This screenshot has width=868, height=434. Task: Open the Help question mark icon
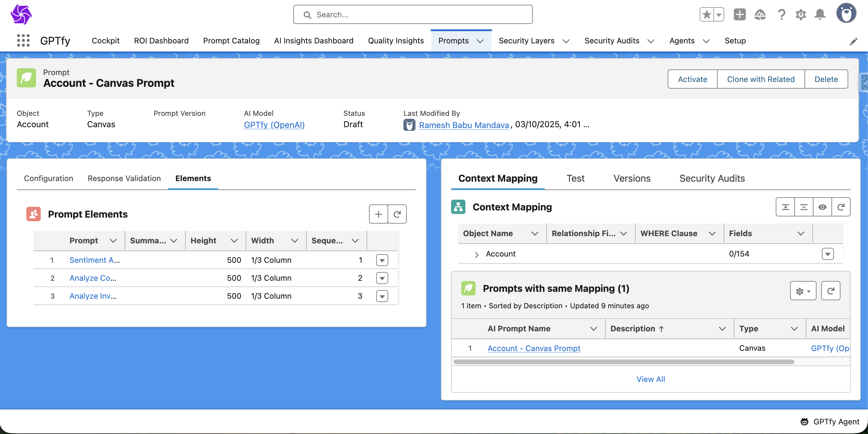click(781, 14)
